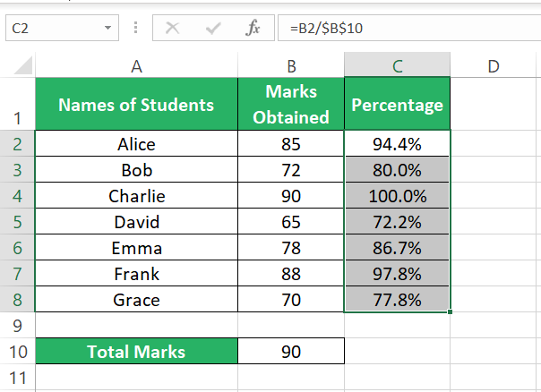Click the formula bar showing =B2/$B$10
The height and width of the screenshot is (392, 541).
point(409,28)
